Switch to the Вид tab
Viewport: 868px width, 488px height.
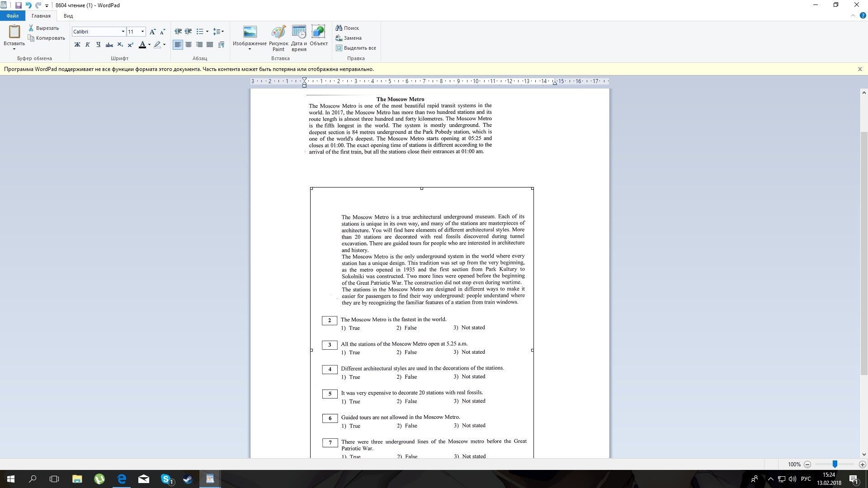(x=68, y=16)
